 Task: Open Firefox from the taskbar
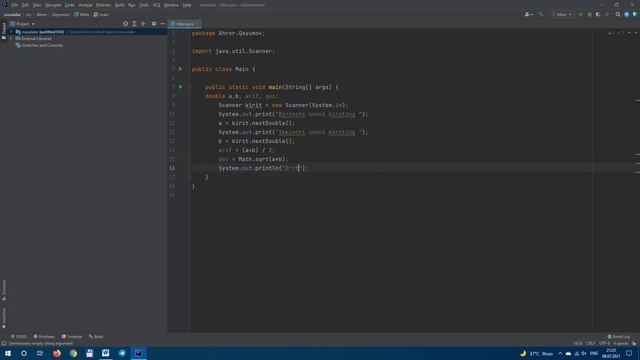point(57,353)
